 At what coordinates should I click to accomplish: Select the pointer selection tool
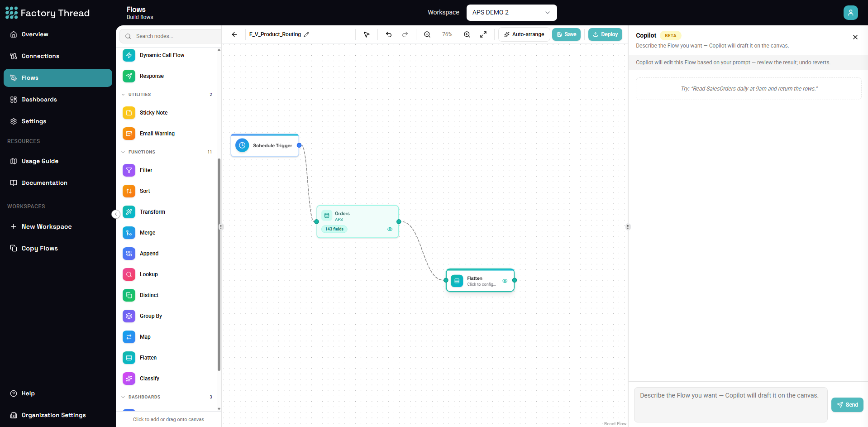367,34
